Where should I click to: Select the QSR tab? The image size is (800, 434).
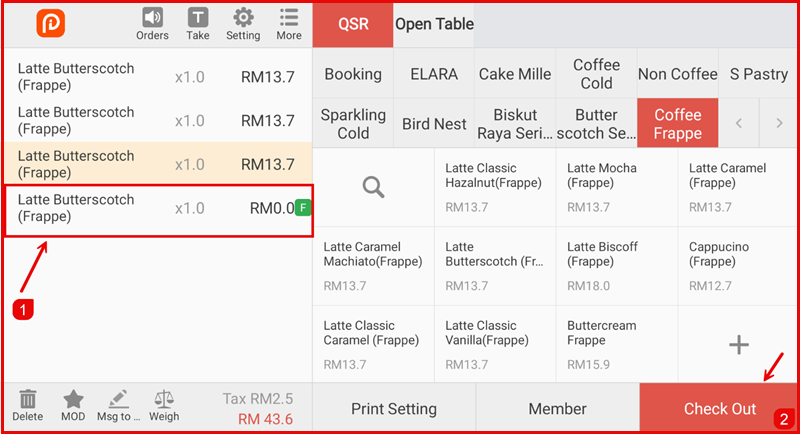click(x=353, y=24)
